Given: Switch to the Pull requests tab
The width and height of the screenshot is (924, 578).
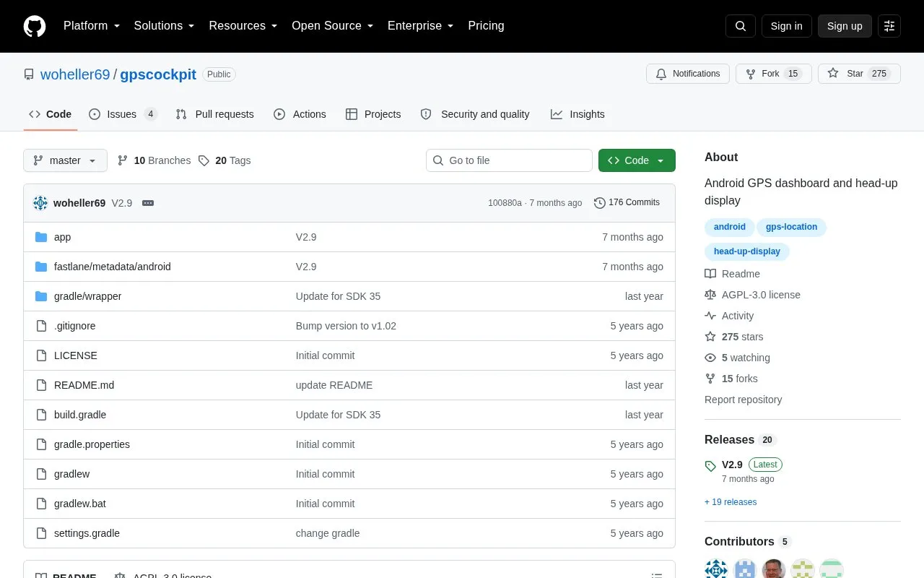Looking at the screenshot, I should (214, 114).
